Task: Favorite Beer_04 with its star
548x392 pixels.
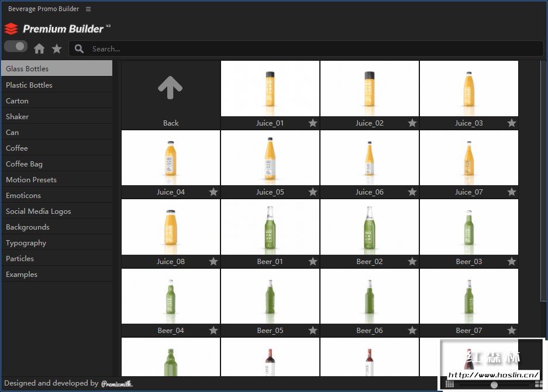Action: point(213,330)
